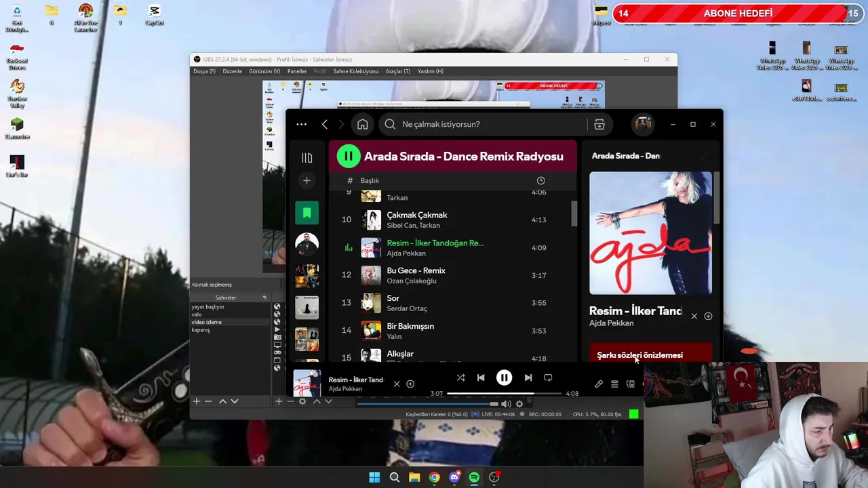Pause playback in Spotify's bottom player bar
This screenshot has width=868, height=488.
coord(504,378)
